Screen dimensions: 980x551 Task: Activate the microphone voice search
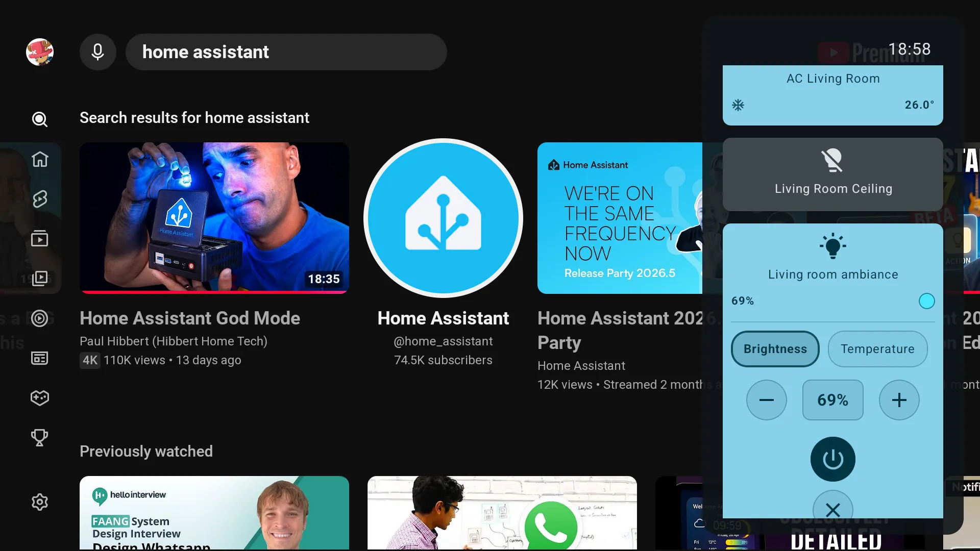[98, 52]
